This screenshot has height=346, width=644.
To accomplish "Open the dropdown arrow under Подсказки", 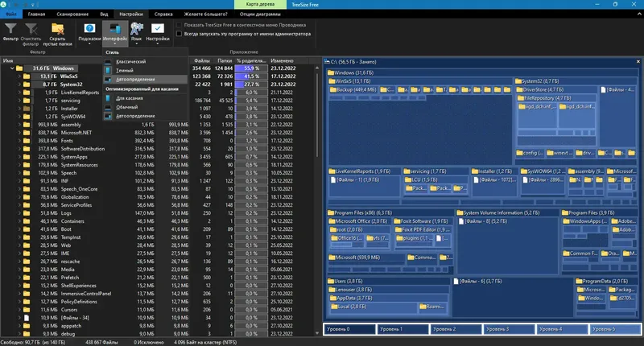I will click(89, 43).
